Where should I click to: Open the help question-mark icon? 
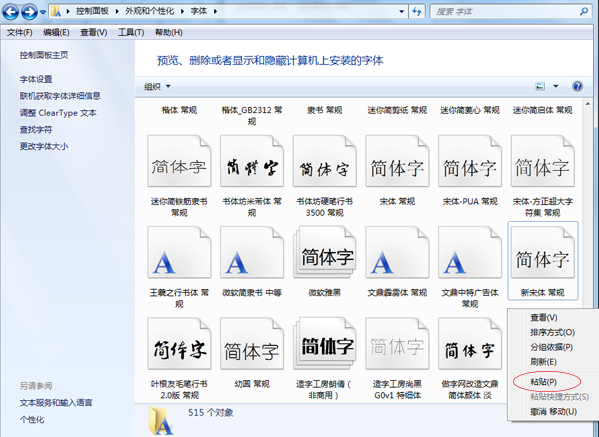(577, 86)
